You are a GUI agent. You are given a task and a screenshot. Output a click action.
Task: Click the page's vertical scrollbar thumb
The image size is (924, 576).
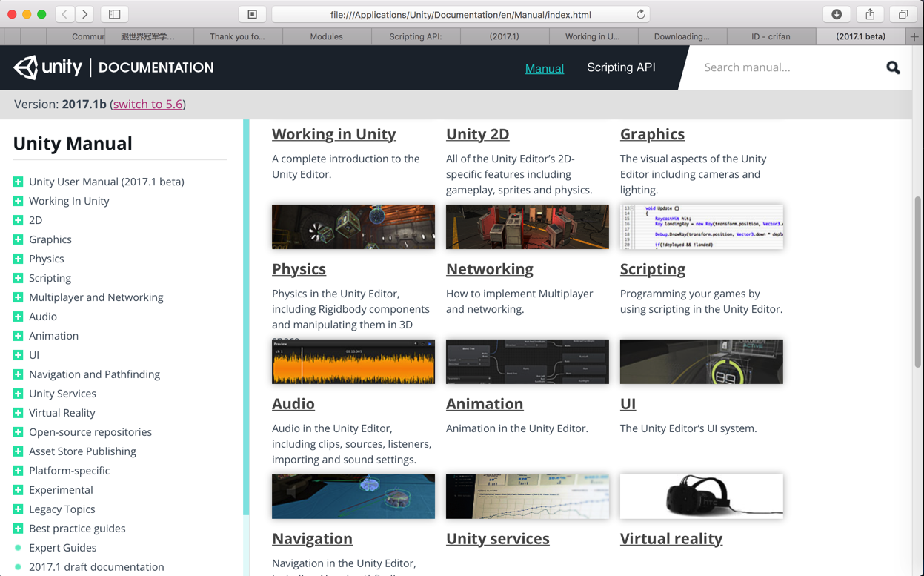[919, 282]
